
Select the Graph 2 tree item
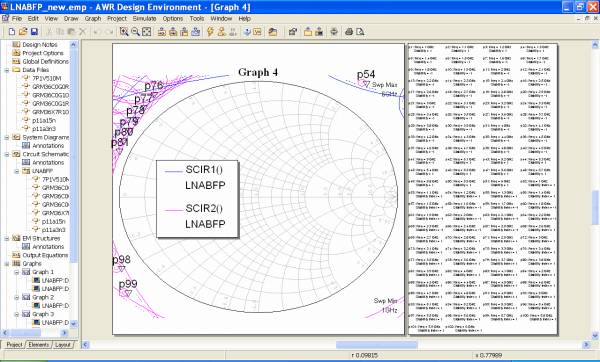(x=43, y=297)
